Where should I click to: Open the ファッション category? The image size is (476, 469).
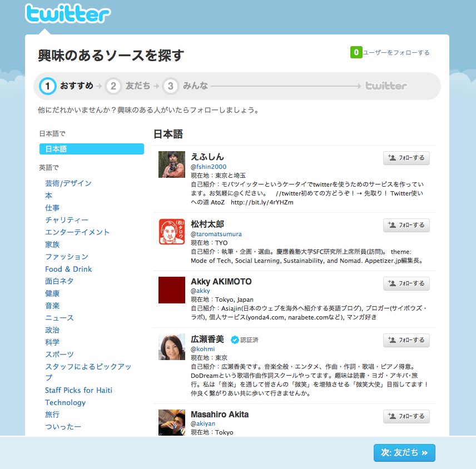pyautogui.click(x=67, y=257)
